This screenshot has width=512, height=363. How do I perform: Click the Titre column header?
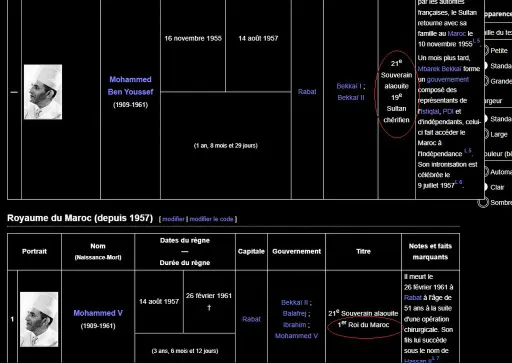[363, 251]
